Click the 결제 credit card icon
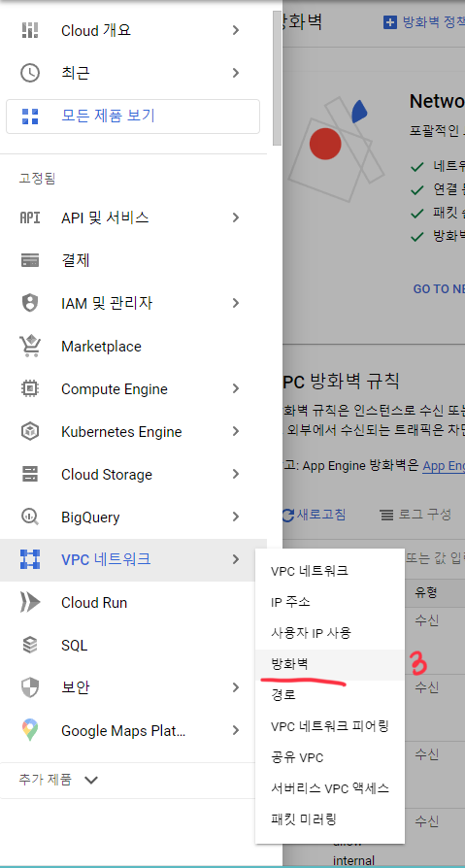This screenshot has height=868, width=465. click(x=30, y=260)
